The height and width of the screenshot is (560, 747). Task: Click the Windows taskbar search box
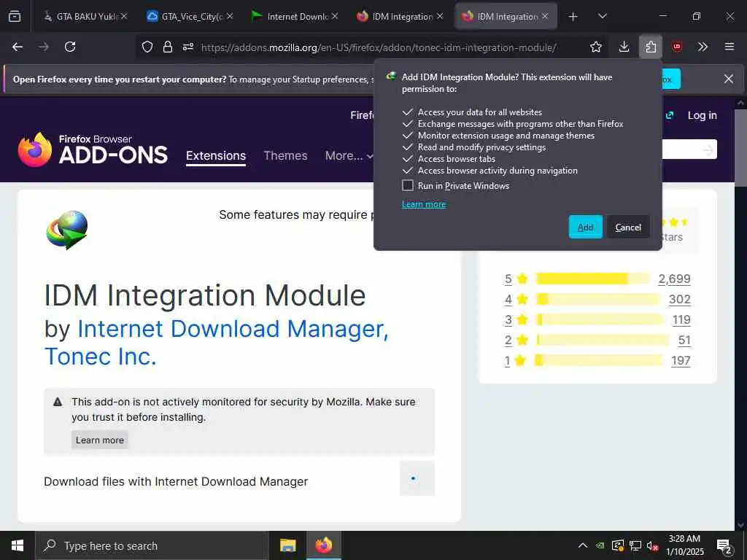[152, 545]
